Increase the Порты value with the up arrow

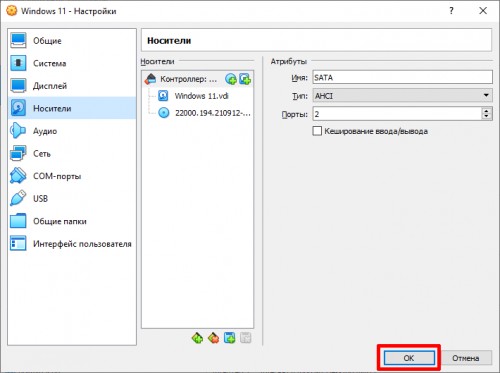tap(486, 111)
